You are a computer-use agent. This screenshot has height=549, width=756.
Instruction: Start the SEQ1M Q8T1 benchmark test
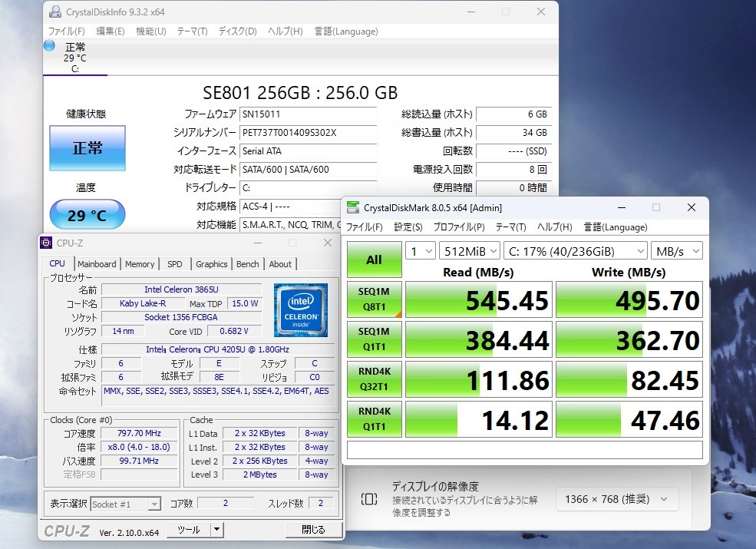click(374, 299)
